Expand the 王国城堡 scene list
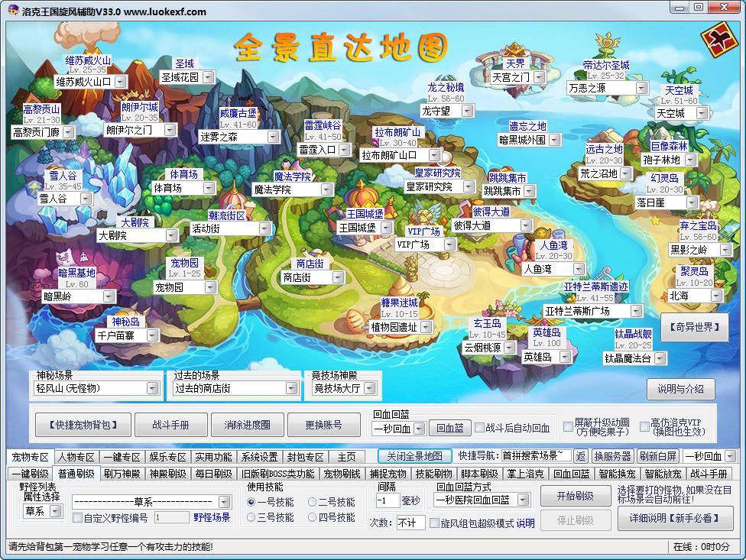746x560 pixels. coord(386,228)
